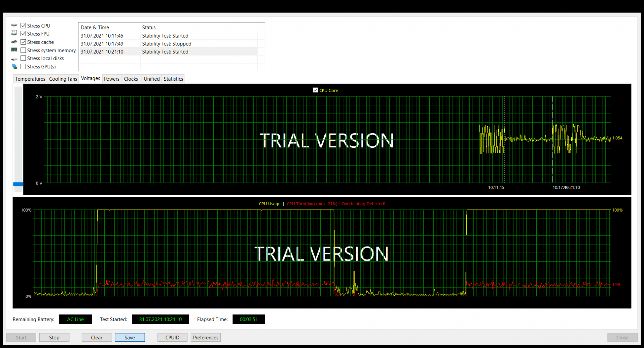Click the disabled Start button
This screenshot has width=644, height=348.
point(21,337)
